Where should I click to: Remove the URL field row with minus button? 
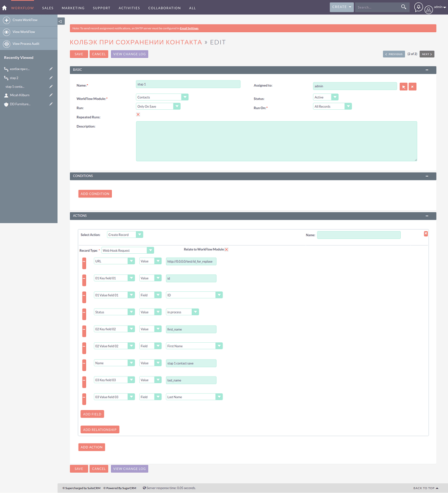pyautogui.click(x=84, y=262)
